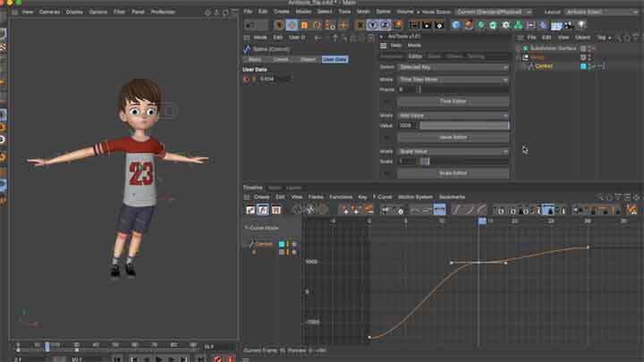
Task: Open the Motion System timeline menu
Action: pyautogui.click(x=415, y=197)
